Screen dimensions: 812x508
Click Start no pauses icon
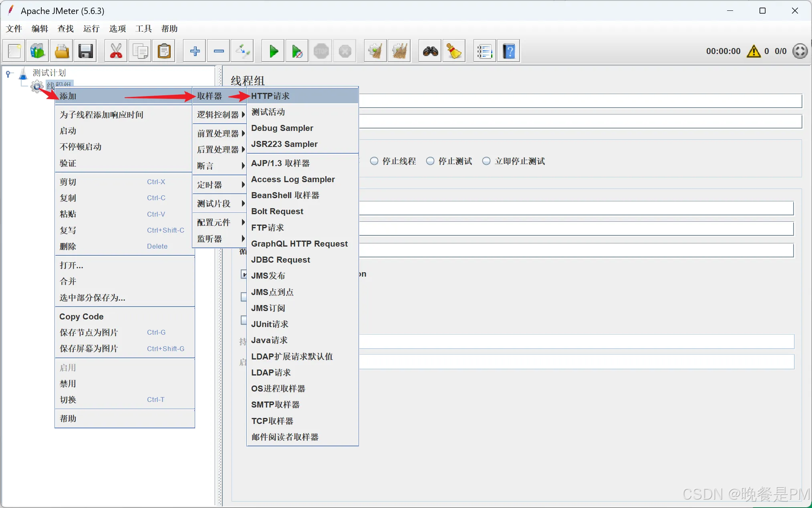pyautogui.click(x=297, y=51)
